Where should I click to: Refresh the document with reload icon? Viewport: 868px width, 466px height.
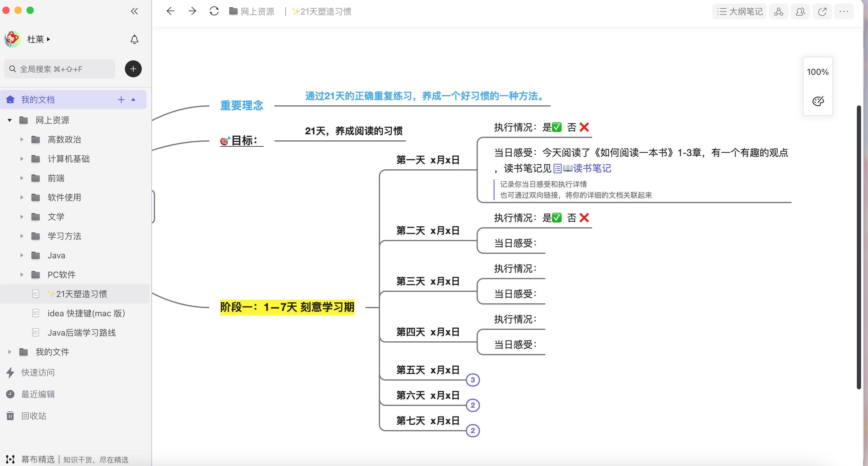pos(214,11)
